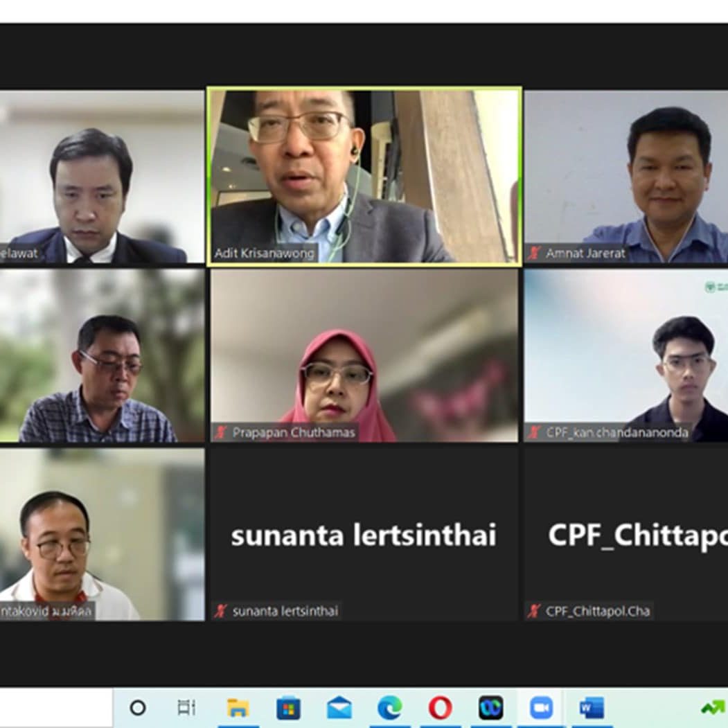The width and height of the screenshot is (728, 728).
Task: Click Adit Krisanawong name label
Action: point(264,254)
